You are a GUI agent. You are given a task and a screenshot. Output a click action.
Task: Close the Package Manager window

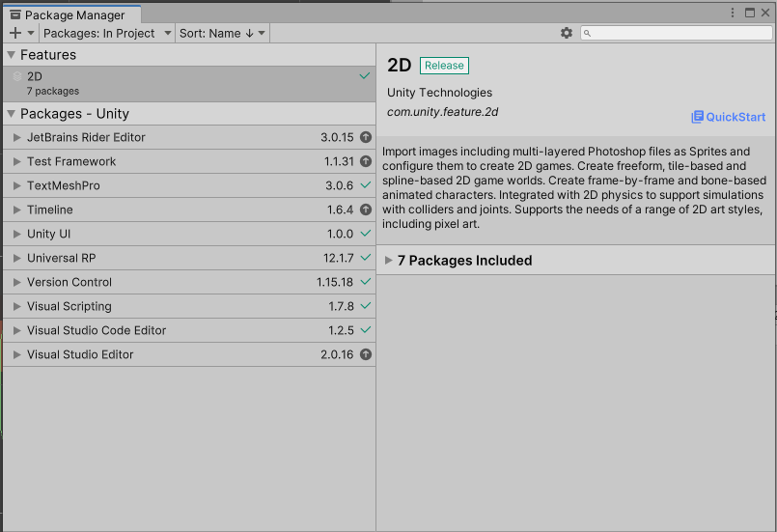click(x=765, y=13)
